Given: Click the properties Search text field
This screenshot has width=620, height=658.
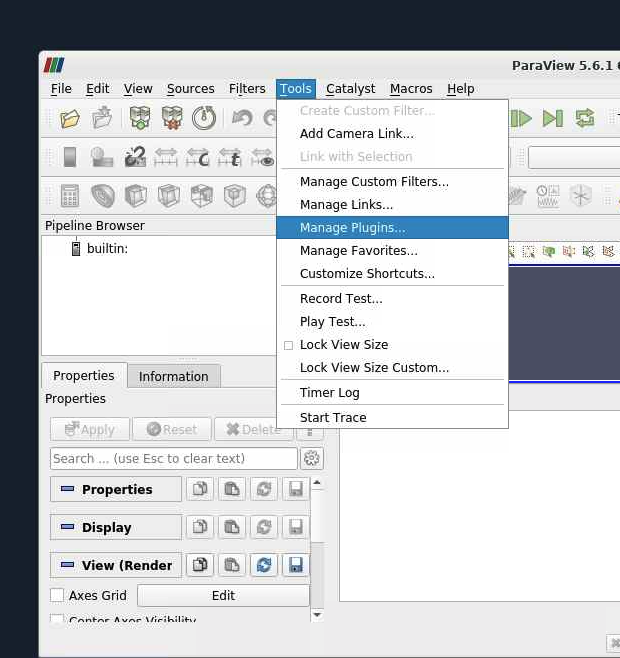Looking at the screenshot, I should click(173, 459).
